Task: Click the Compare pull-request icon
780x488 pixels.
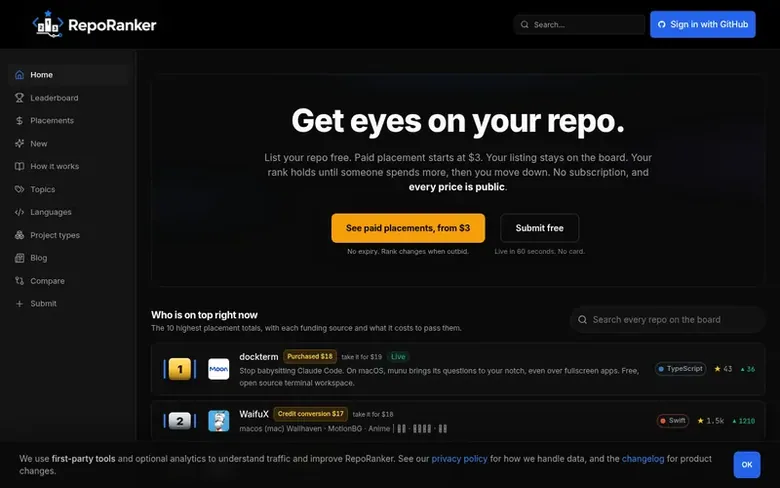Action: (x=19, y=281)
